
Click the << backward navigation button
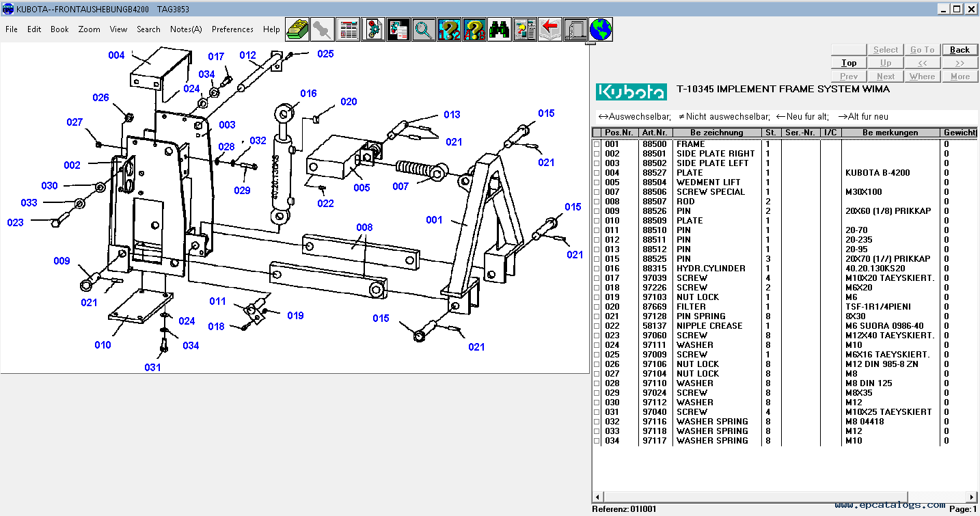[x=923, y=63]
